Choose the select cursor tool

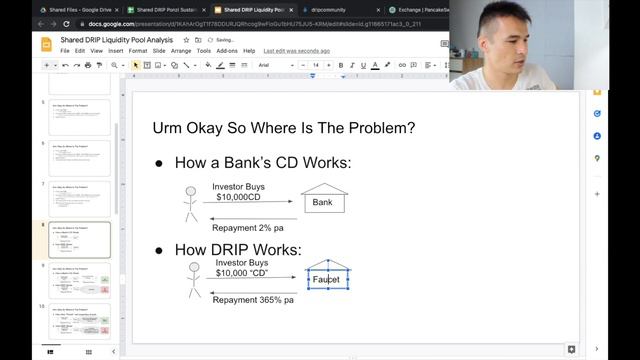(136, 65)
